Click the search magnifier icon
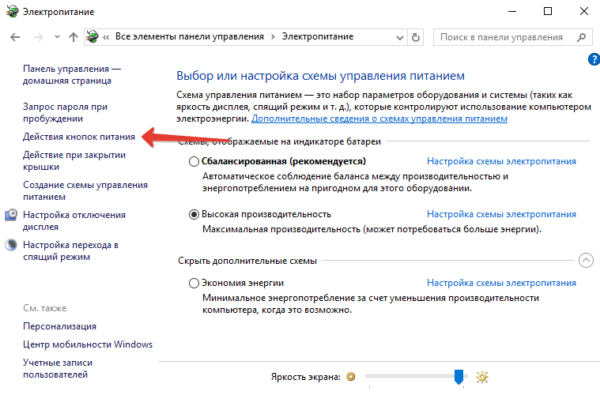This screenshot has width=600, height=395. (582, 37)
